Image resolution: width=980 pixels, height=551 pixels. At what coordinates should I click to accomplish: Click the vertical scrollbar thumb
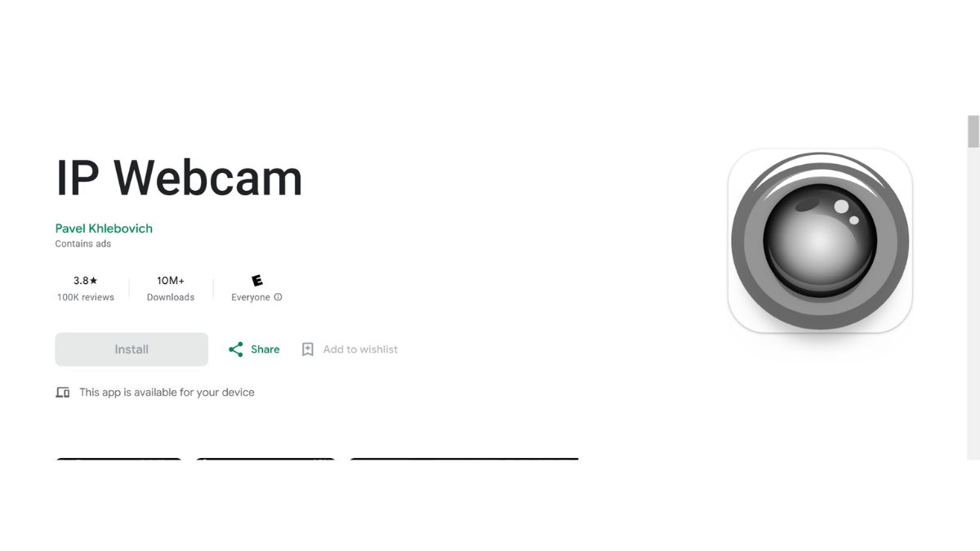[x=973, y=131]
